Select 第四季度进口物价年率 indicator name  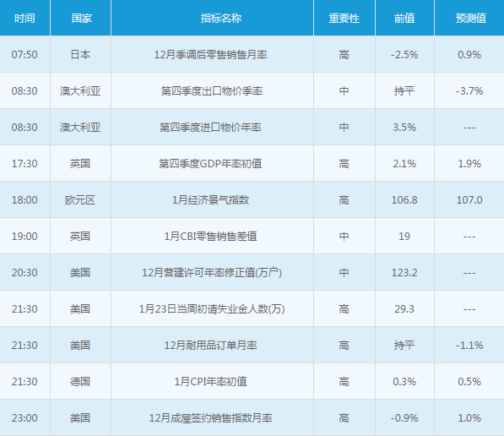click(x=210, y=127)
